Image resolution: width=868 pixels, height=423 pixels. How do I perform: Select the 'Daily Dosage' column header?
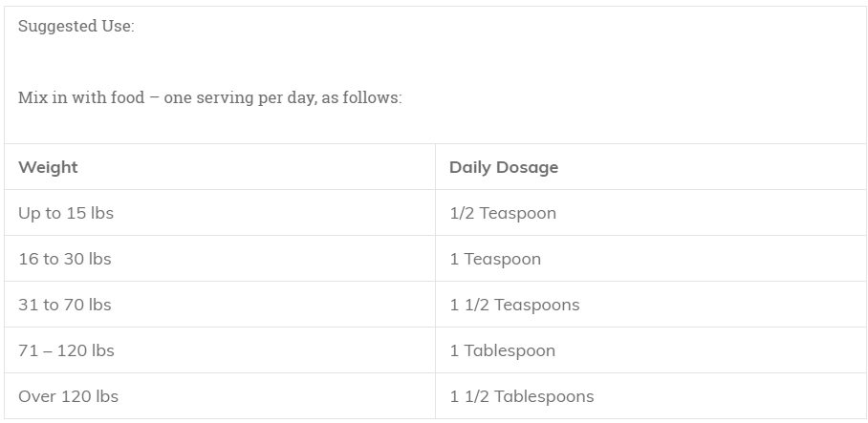[x=503, y=167]
